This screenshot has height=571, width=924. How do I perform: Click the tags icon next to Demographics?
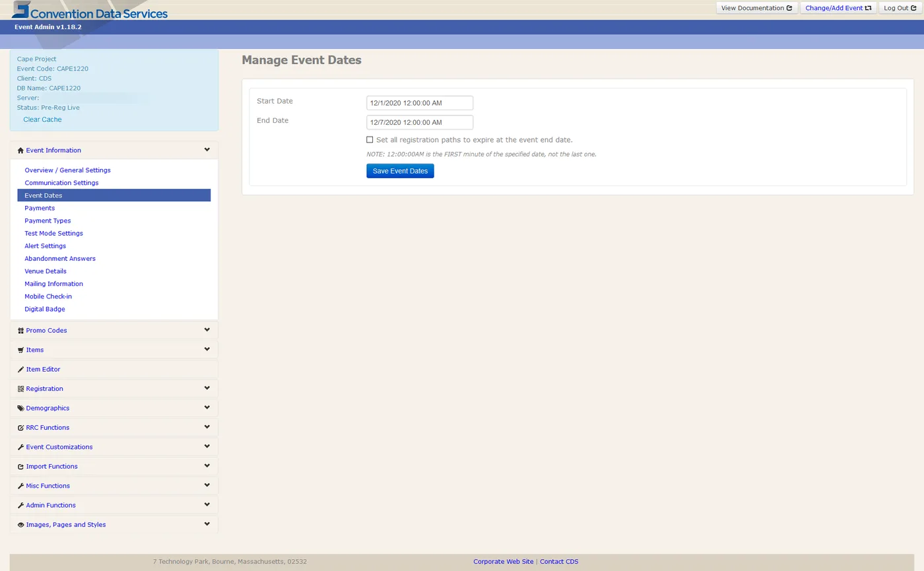click(20, 409)
